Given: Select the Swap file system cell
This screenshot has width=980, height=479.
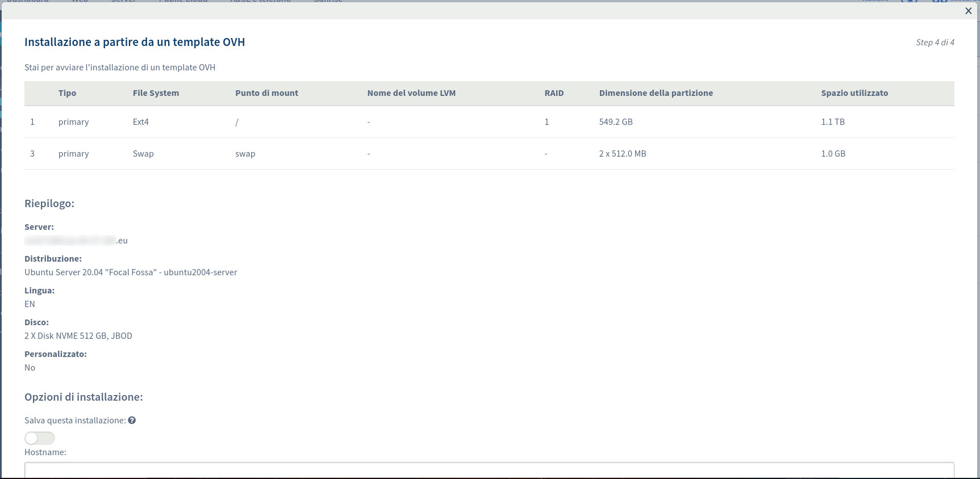Looking at the screenshot, I should [143, 154].
